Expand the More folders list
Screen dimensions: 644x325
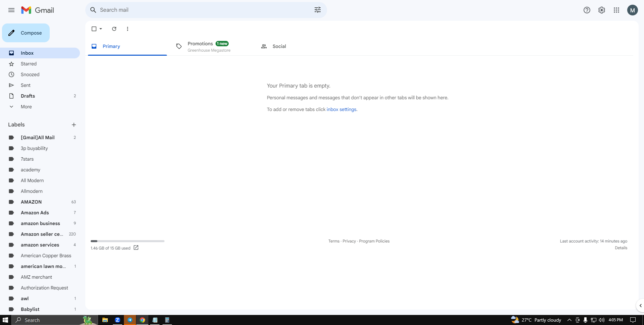(26, 107)
